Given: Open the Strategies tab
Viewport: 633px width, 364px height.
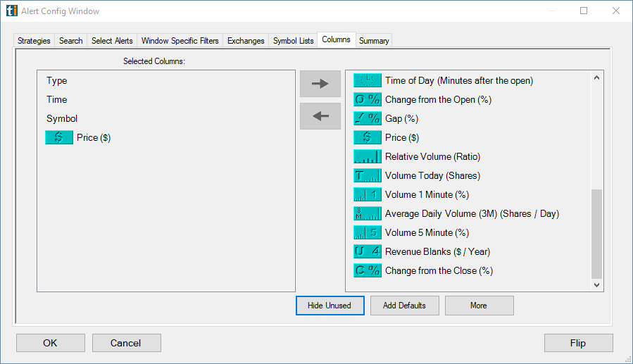Looking at the screenshot, I should coord(34,41).
